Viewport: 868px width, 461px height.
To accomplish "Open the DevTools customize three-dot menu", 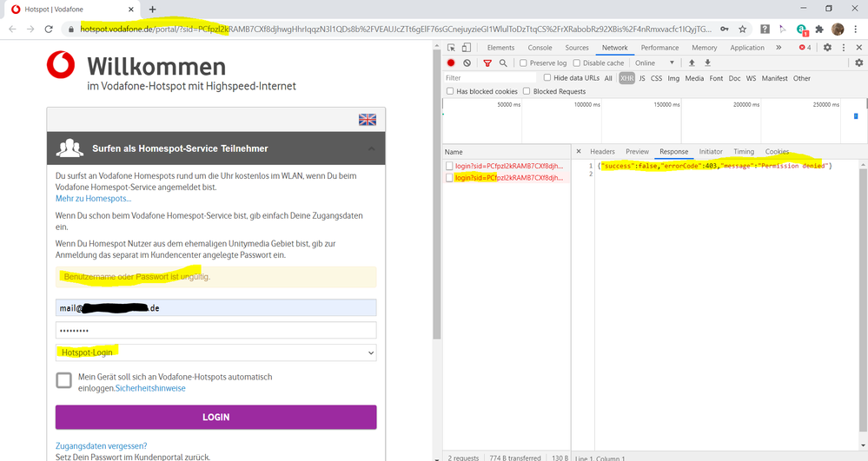I will point(844,48).
